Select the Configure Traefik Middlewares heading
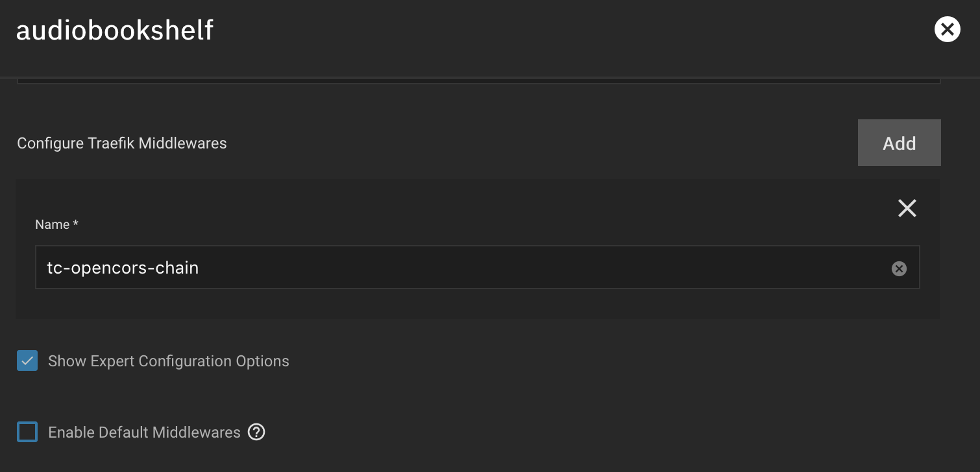 122,143
